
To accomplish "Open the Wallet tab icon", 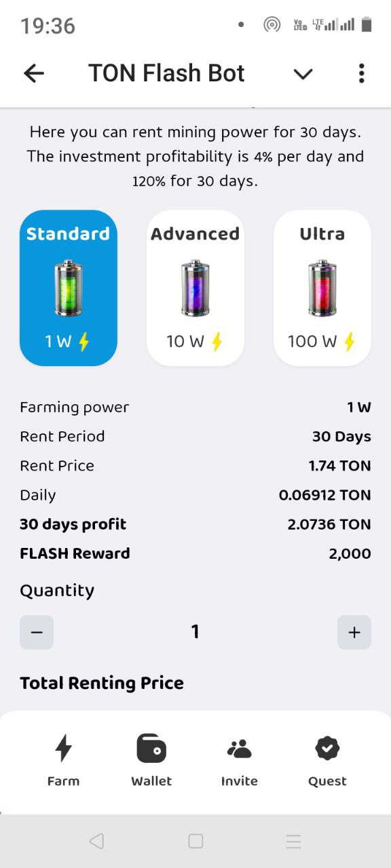I will [151, 749].
